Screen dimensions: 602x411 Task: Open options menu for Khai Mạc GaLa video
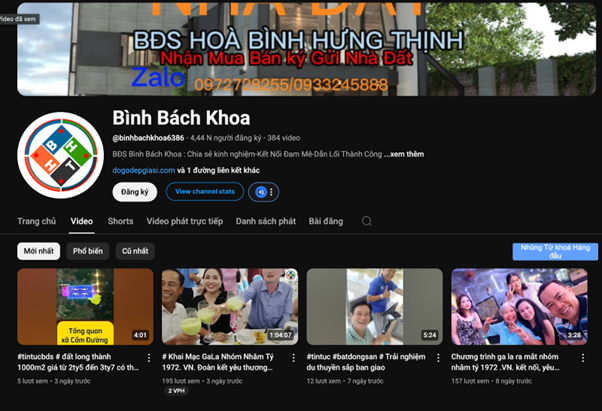[x=294, y=358]
